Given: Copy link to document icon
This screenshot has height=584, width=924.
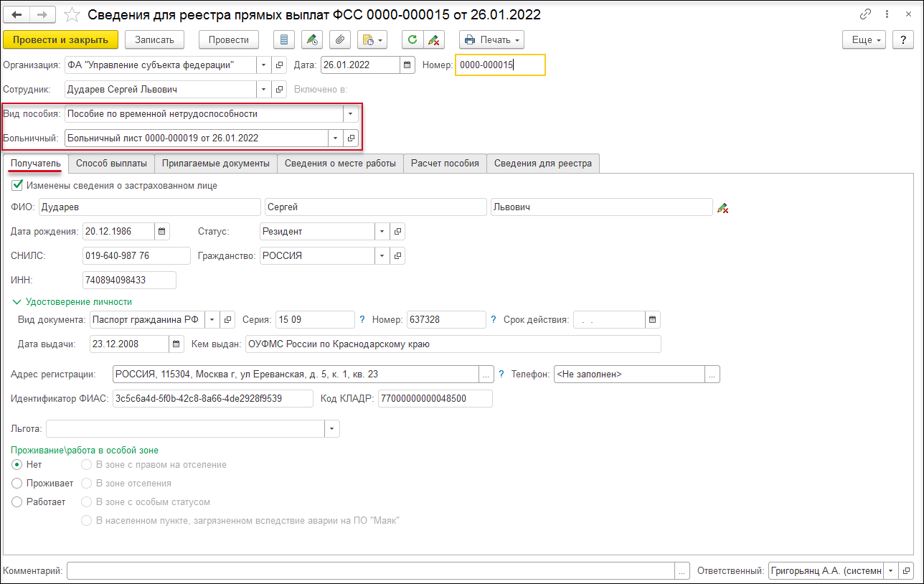Looking at the screenshot, I should tap(866, 14).
